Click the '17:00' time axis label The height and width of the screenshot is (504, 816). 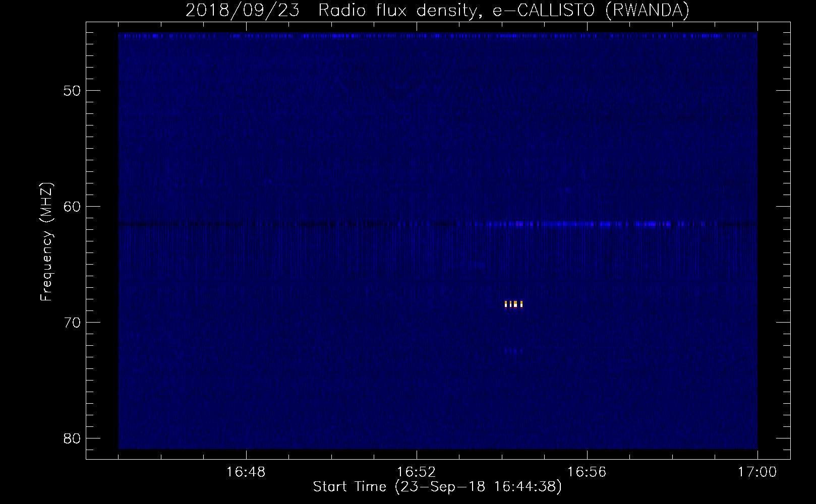click(757, 472)
